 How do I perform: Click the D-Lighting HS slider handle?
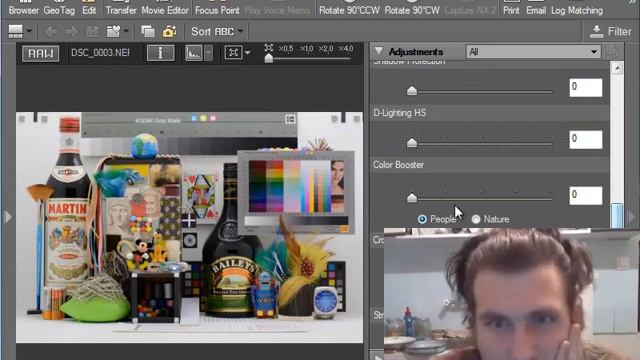click(412, 142)
